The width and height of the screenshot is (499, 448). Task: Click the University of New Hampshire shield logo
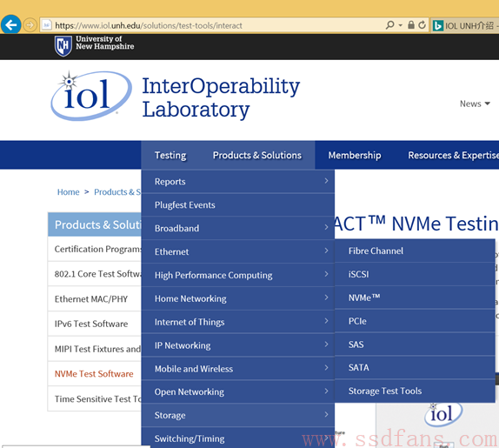pyautogui.click(x=63, y=45)
